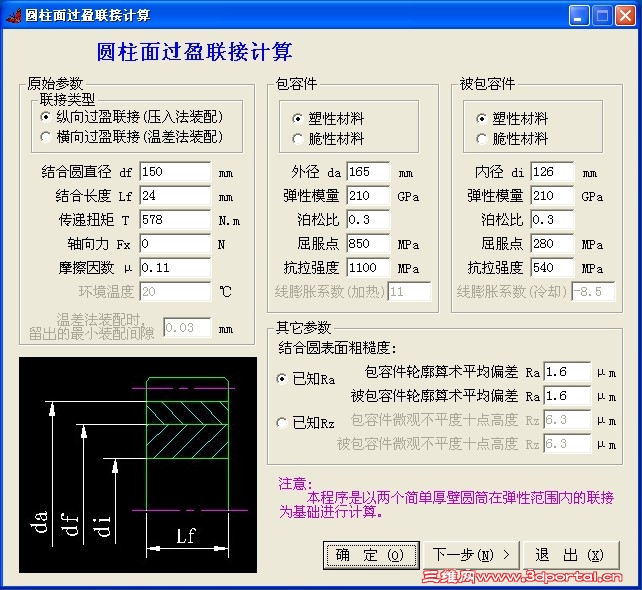The height and width of the screenshot is (590, 642).
Task: Click the 传递扭矩 T input field
Action: pos(175,220)
